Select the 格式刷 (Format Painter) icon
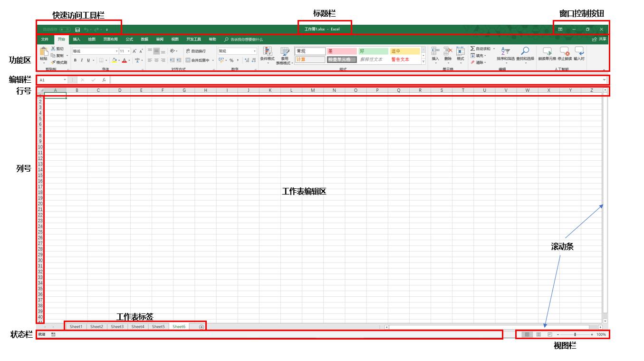 click(x=54, y=61)
